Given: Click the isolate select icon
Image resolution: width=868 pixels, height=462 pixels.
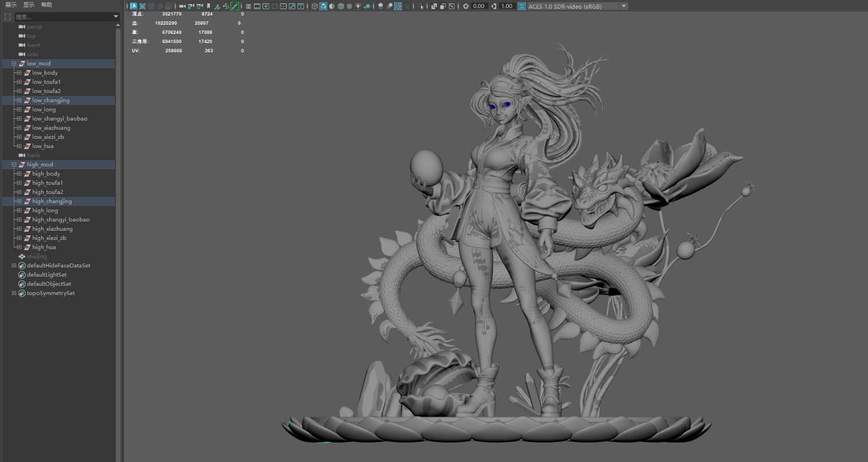Looking at the screenshot, I should tap(420, 6).
